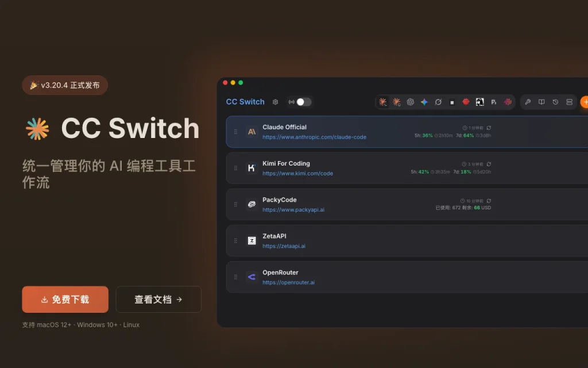The image size is (588, 368).
Task: Minimize the app window with yellow button
Action: click(x=233, y=83)
